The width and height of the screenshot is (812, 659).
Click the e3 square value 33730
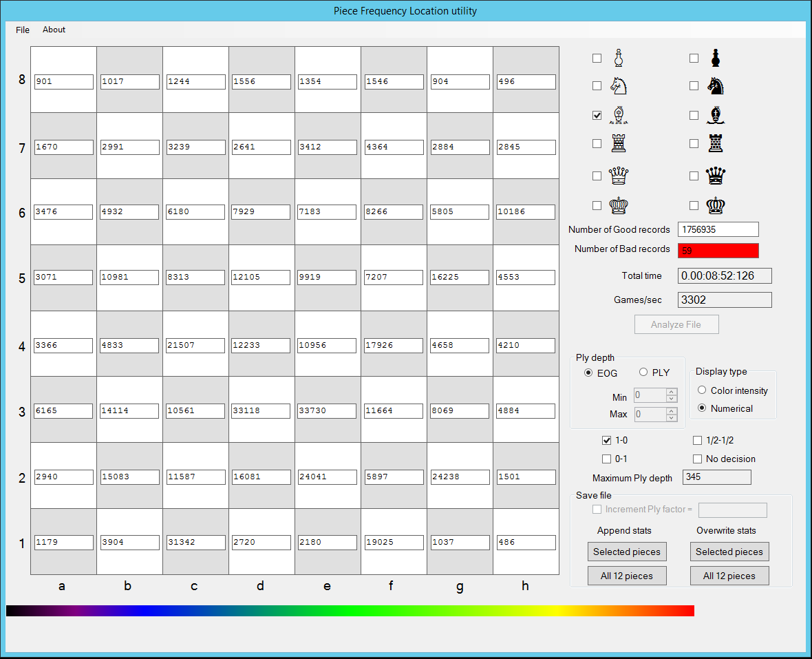pyautogui.click(x=328, y=410)
